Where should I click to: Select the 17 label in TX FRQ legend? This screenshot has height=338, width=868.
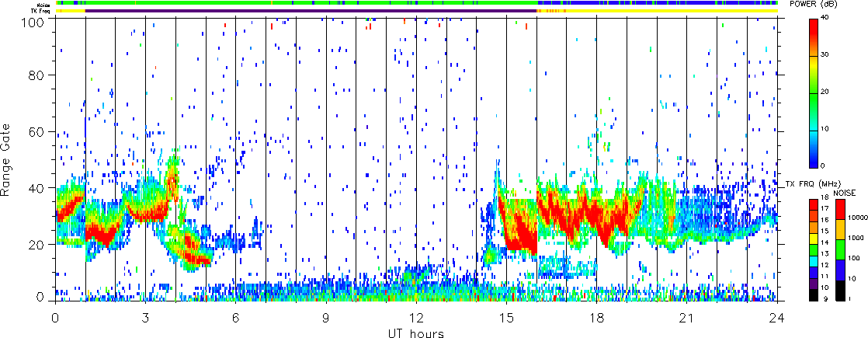[825, 208]
